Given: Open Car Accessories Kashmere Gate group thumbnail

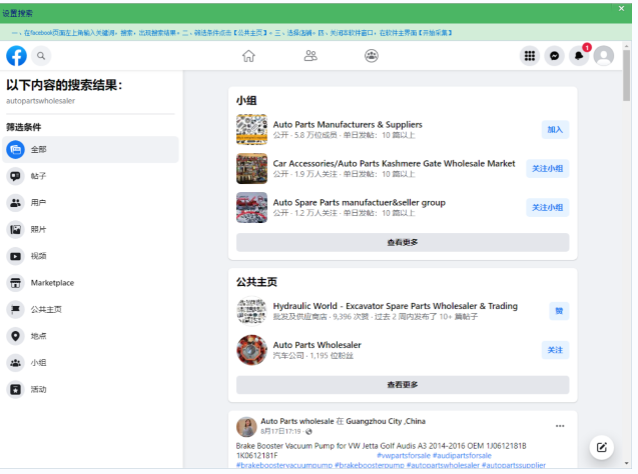Looking at the screenshot, I should tap(252, 168).
